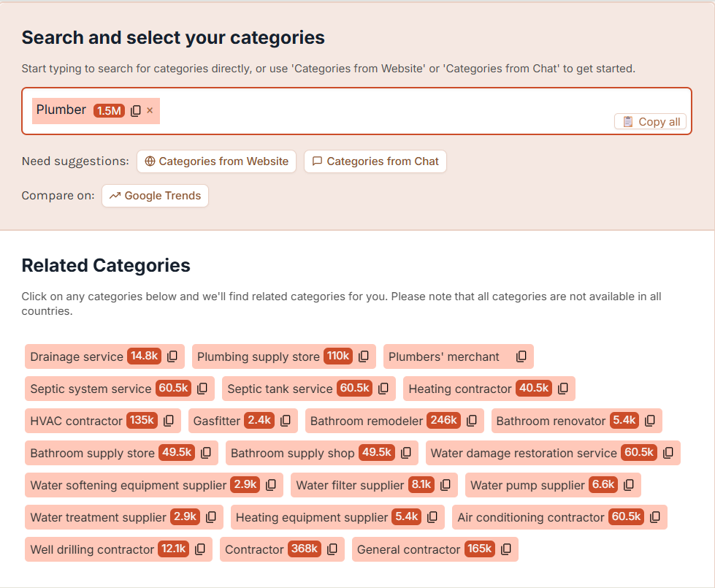
Task: Copy the Water filter supplier category
Action: click(x=446, y=485)
